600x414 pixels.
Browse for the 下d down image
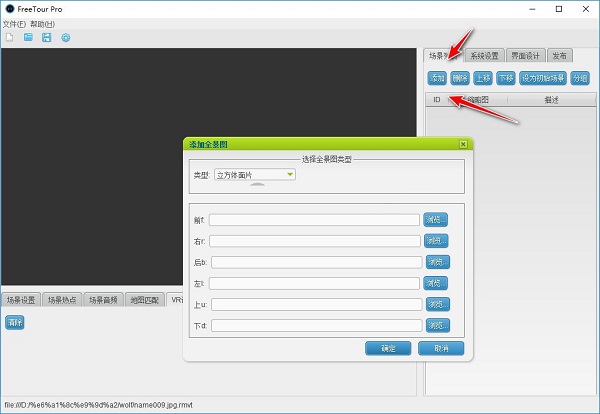click(438, 325)
